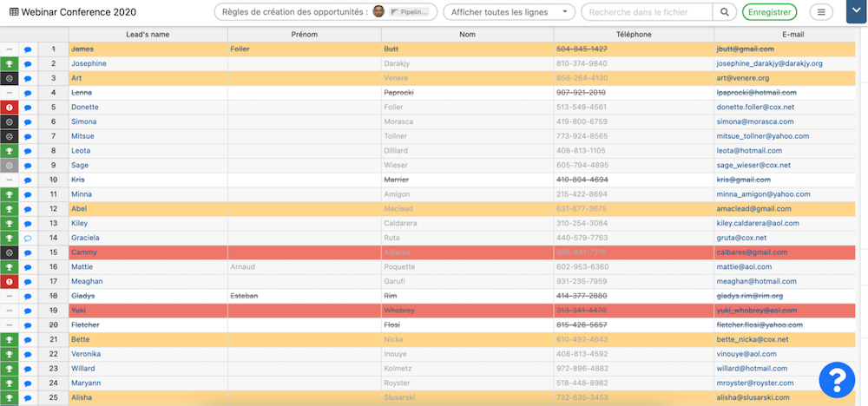Image resolution: width=868 pixels, height=406 pixels.
Task: Open the comment bubble for James row
Action: coord(28,49)
